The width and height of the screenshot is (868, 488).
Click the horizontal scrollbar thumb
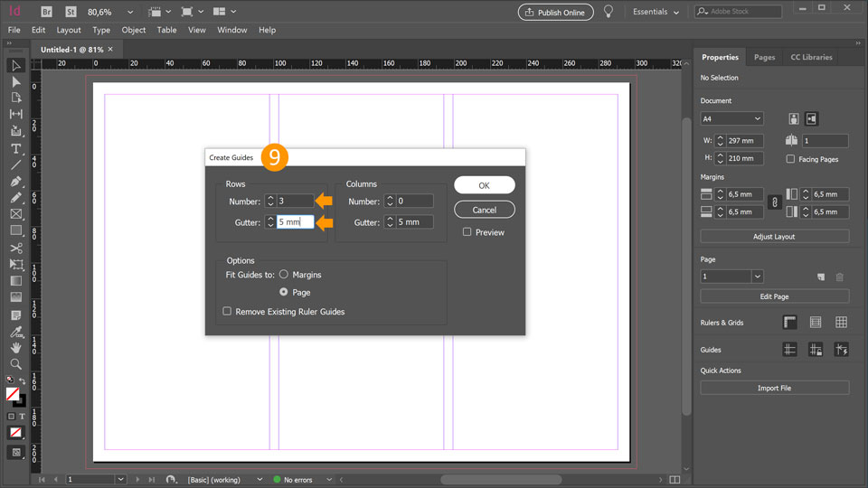coord(501,480)
